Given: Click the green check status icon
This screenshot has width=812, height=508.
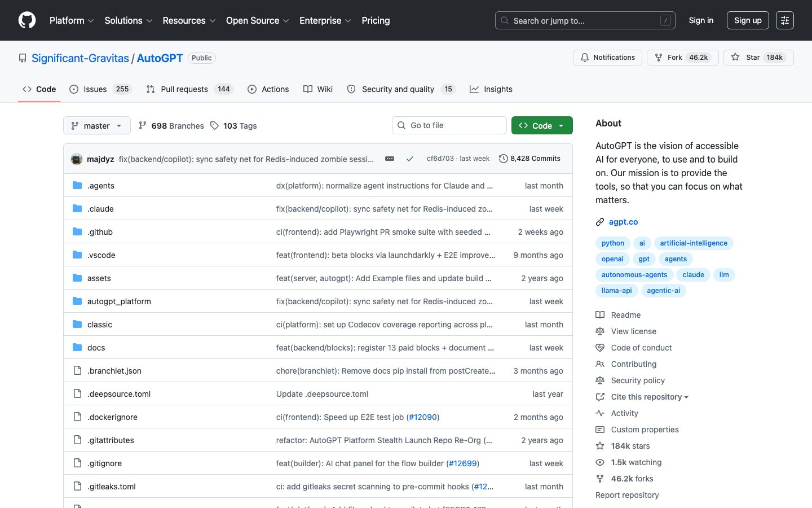Looking at the screenshot, I should click(x=410, y=159).
